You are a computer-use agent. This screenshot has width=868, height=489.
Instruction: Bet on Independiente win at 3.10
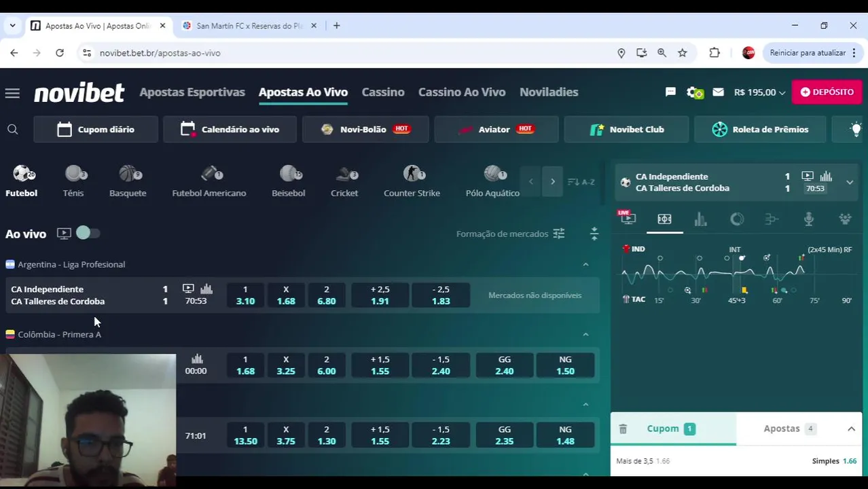coord(245,295)
